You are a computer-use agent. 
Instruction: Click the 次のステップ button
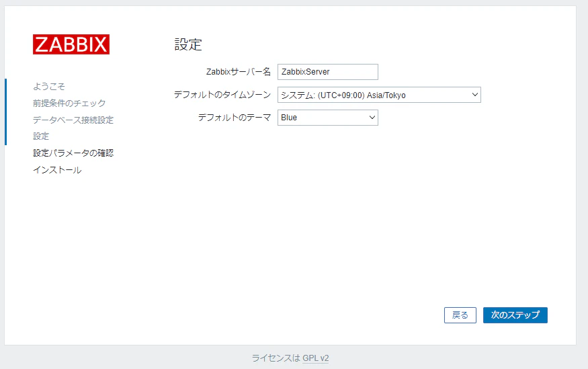coord(515,315)
